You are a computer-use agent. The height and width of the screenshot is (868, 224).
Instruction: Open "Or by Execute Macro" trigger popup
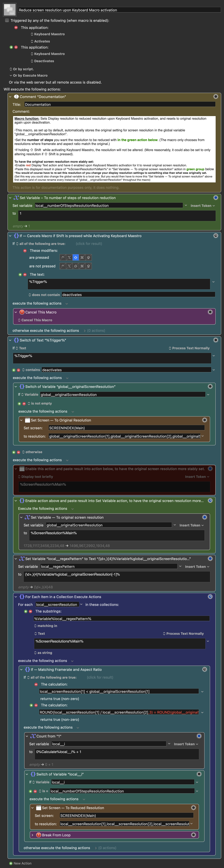(28, 76)
